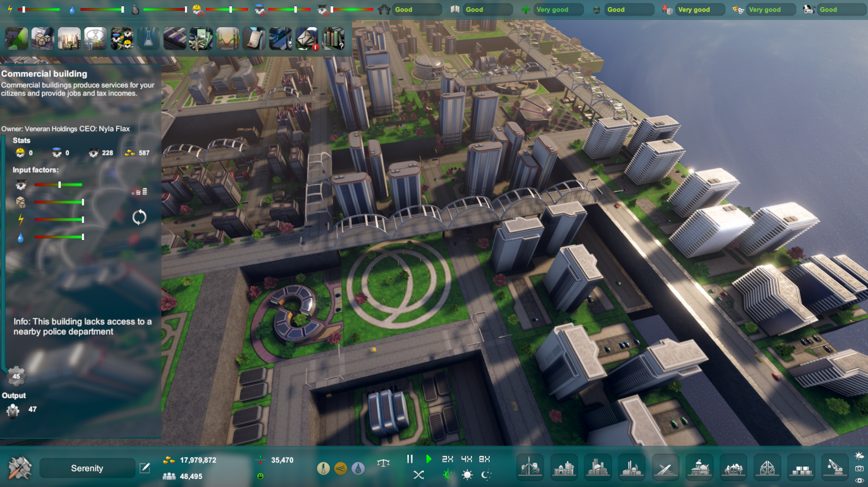Click the top waste level slider
Viewport: 868px width, 487px height.
[x=165, y=10]
